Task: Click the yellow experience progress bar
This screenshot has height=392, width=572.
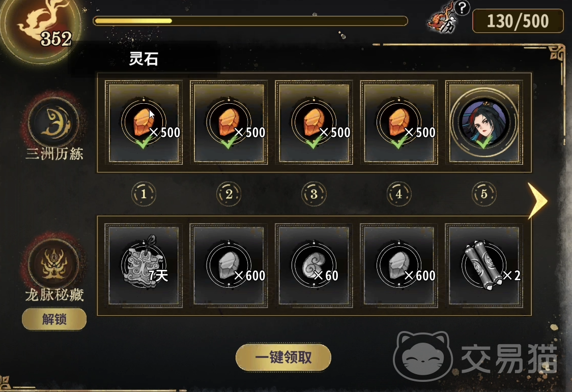Action: (x=250, y=21)
